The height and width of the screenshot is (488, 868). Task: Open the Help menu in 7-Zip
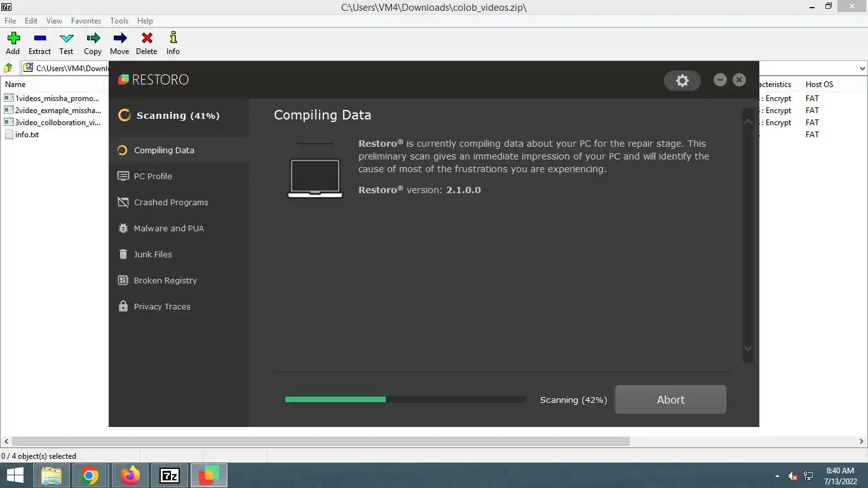[145, 21]
